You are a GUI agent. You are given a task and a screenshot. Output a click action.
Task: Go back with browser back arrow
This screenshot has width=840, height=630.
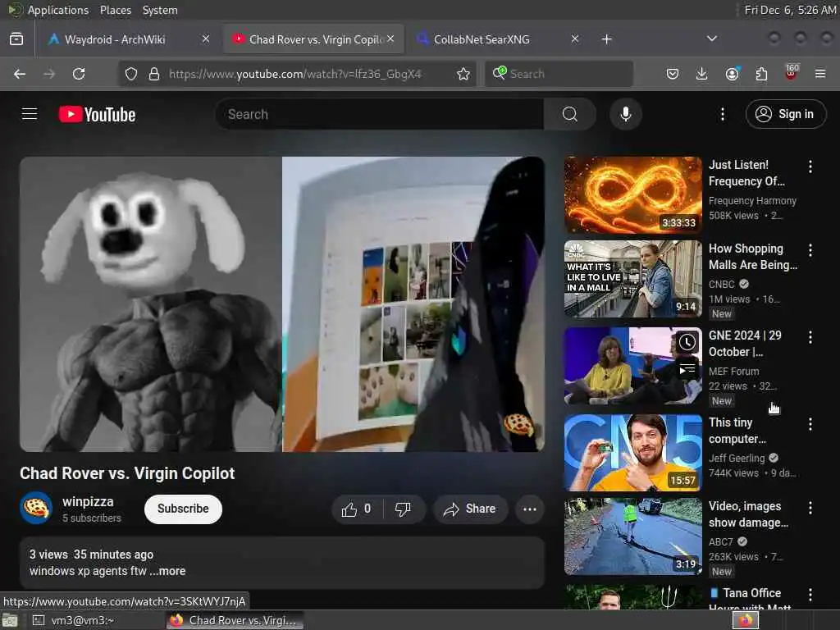pyautogui.click(x=20, y=74)
